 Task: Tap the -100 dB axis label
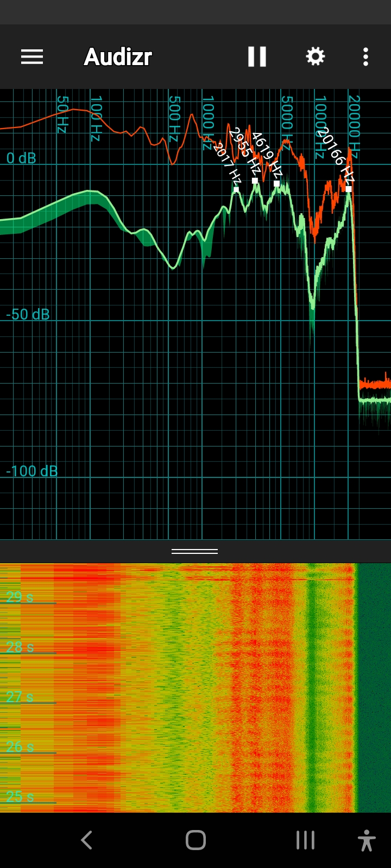click(31, 471)
